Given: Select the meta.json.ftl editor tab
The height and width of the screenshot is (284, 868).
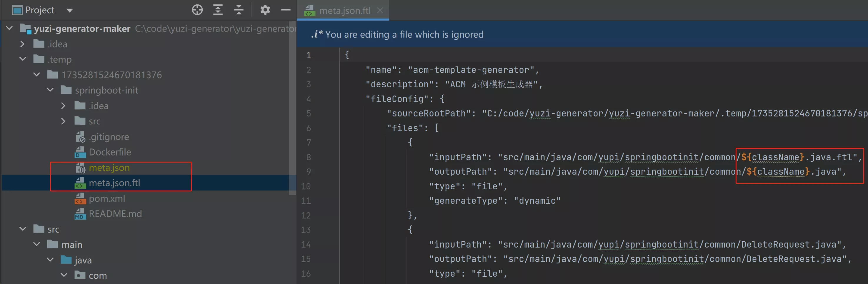Looking at the screenshot, I should coord(343,11).
